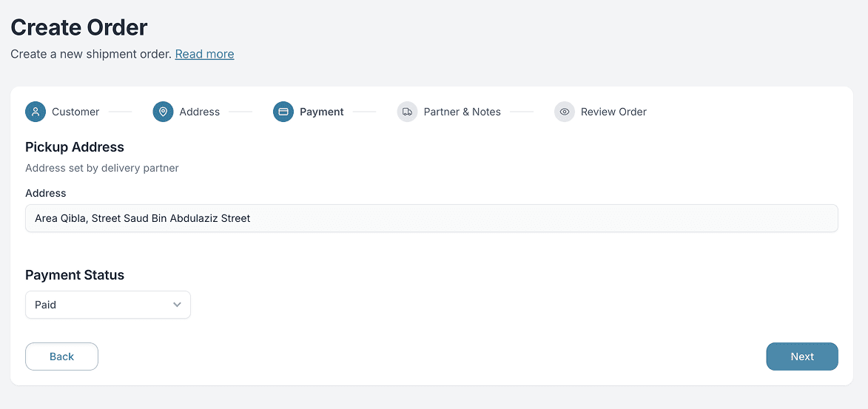
Task: Select the Payment step label
Action: (321, 112)
